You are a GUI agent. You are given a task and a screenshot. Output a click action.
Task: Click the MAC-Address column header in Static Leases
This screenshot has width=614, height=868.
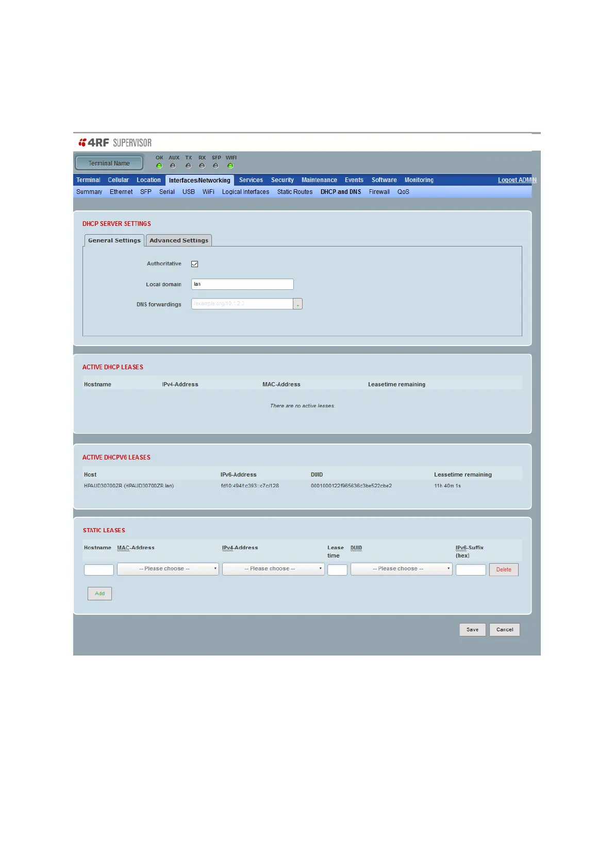(x=136, y=548)
